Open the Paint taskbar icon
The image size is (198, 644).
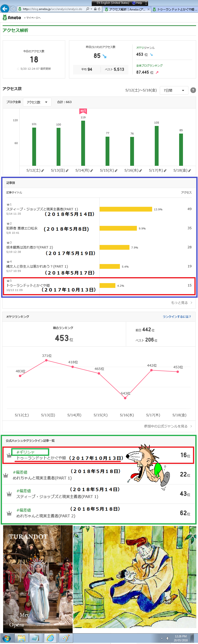[x=66, y=638]
